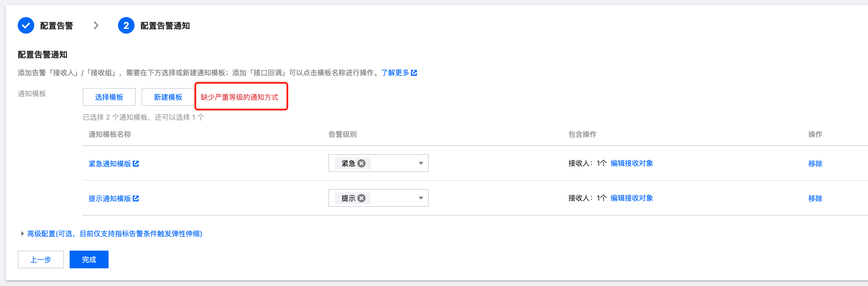Open the alarm level dropdown for 提示通知模版
The height and width of the screenshot is (286, 868).
point(420,198)
